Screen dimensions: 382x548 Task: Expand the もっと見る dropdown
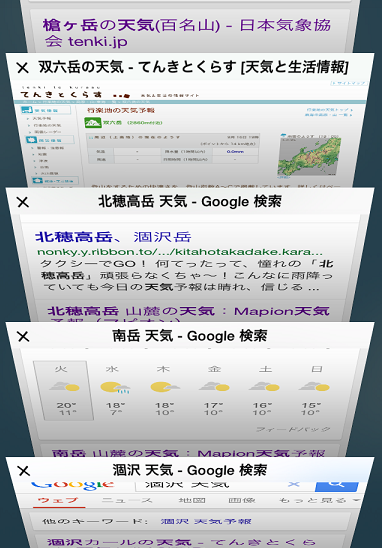tap(319, 500)
